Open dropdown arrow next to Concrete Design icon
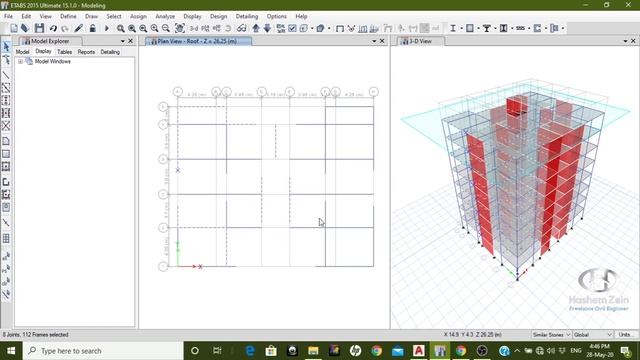 478,28
